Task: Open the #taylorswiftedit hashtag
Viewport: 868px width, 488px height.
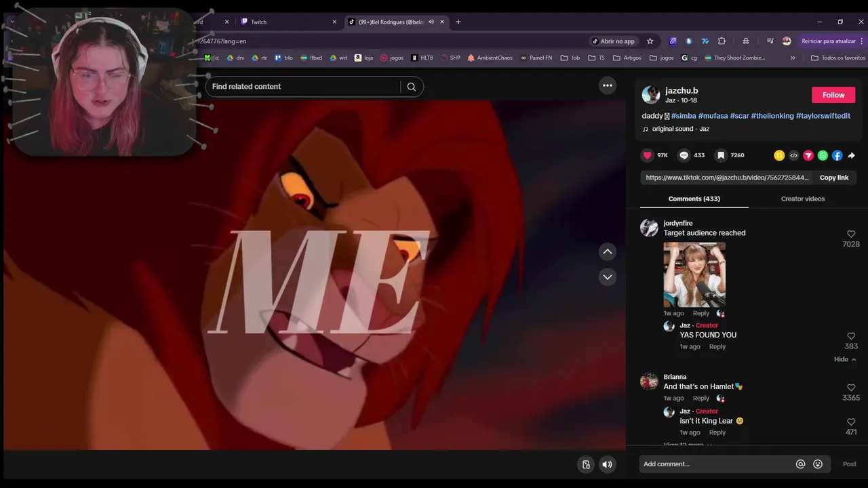Action: click(x=823, y=116)
